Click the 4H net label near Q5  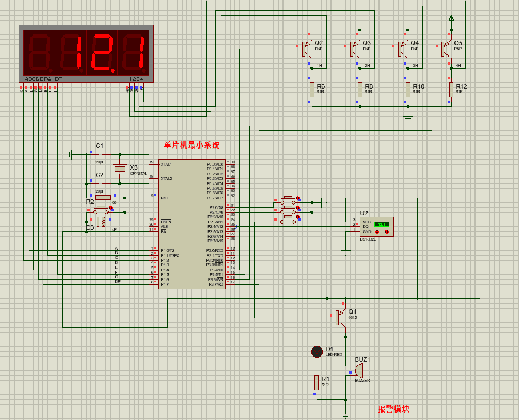[458, 66]
